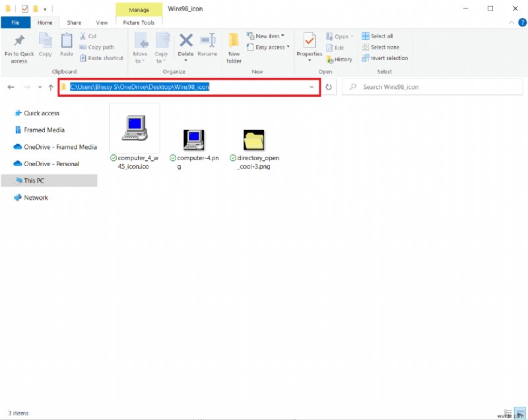Select directory_open_cool-3.png file thumbnail
Screen dimensions: 528x420
point(253,140)
